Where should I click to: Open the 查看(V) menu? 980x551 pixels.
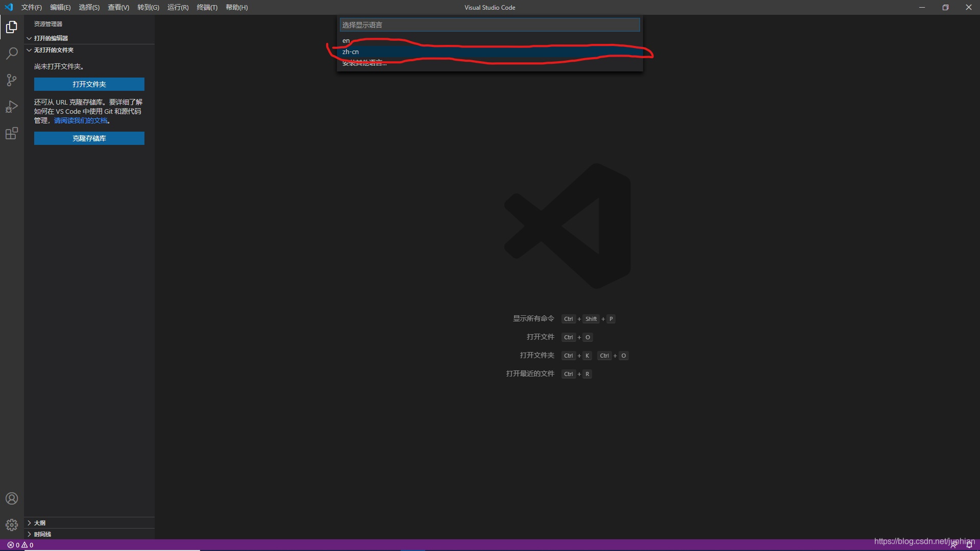pyautogui.click(x=118, y=7)
